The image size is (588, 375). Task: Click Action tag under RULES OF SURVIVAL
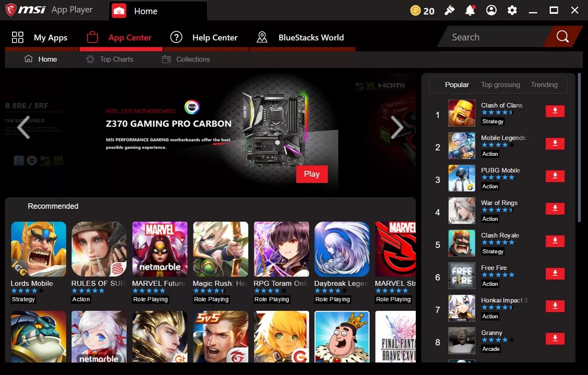pos(81,299)
